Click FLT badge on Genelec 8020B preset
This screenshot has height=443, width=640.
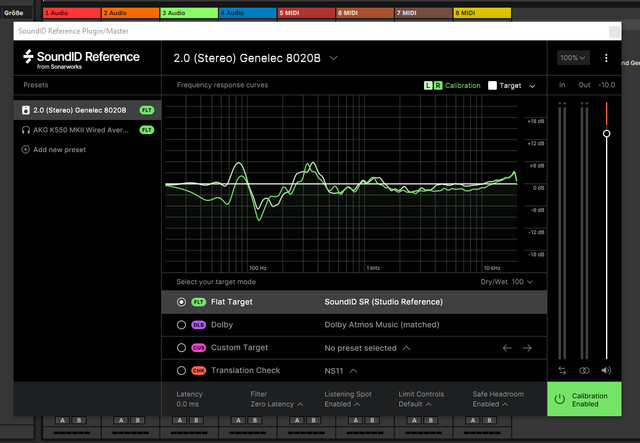point(147,110)
